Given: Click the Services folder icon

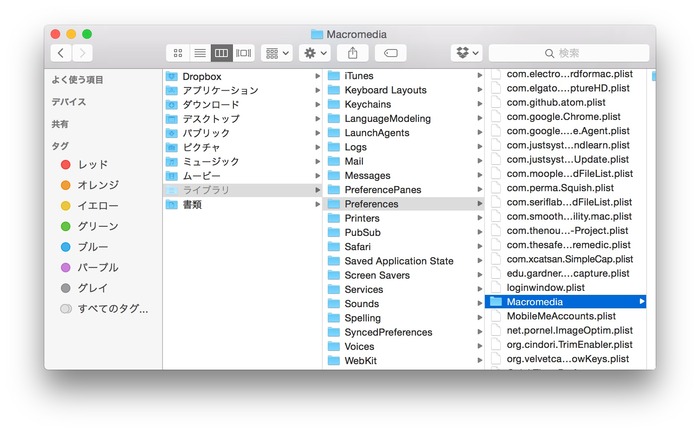Looking at the screenshot, I should [333, 289].
